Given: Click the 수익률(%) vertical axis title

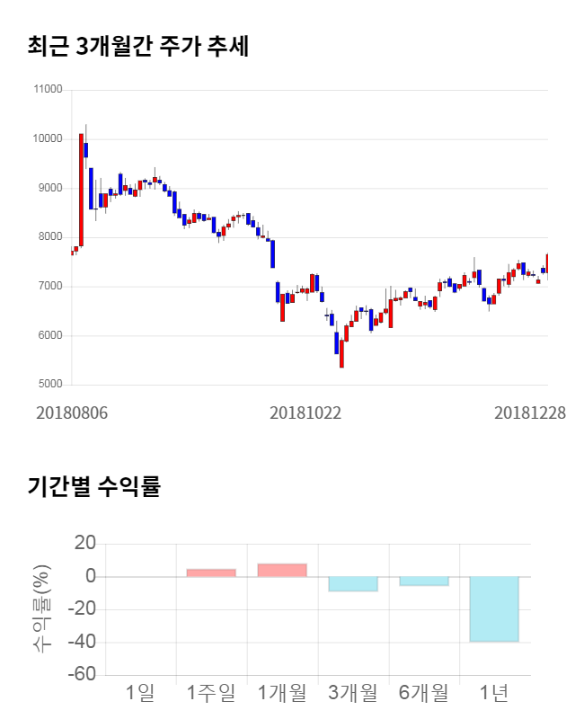Looking at the screenshot, I should pos(41,608).
